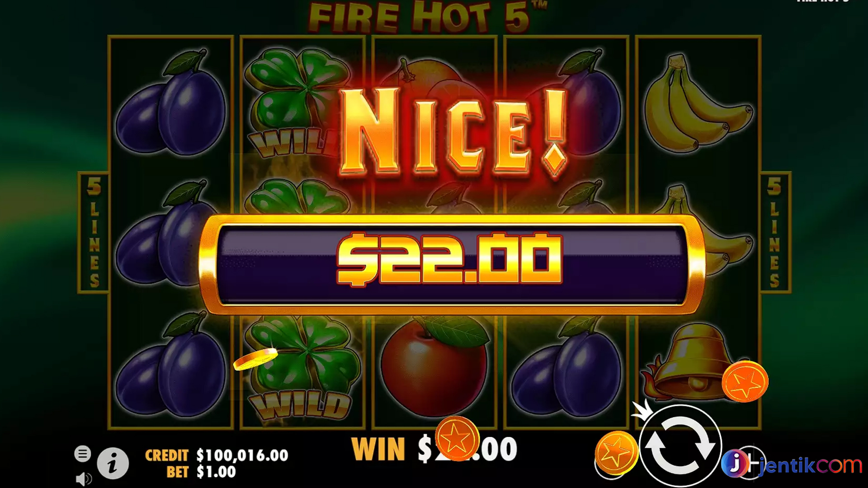Click the jentik.com watermark logo

point(792,464)
